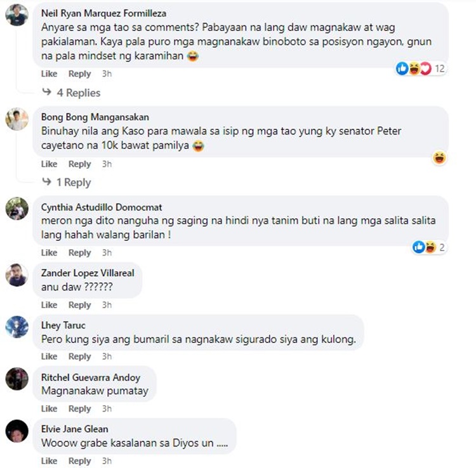This screenshot has height=468, width=476.
Task: Open Zander Lopez Villareal's avatar
Action: [x=17, y=275]
